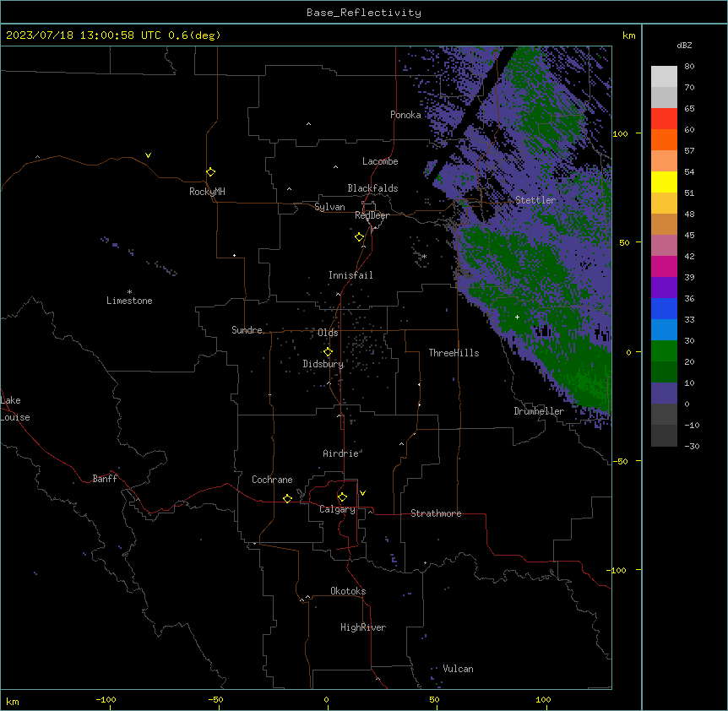Pick the dark green 10-20 dBZ swatch
Image resolution: width=728 pixels, height=711 pixels.
[x=664, y=372]
